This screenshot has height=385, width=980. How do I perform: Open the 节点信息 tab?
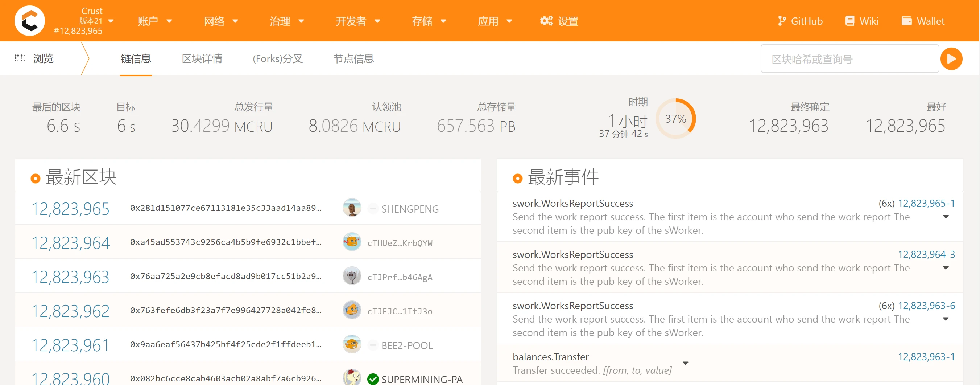coord(353,59)
